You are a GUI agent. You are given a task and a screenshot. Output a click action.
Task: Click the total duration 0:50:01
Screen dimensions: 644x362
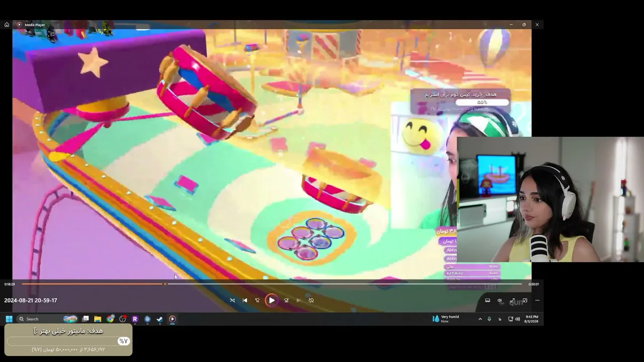coord(533,285)
